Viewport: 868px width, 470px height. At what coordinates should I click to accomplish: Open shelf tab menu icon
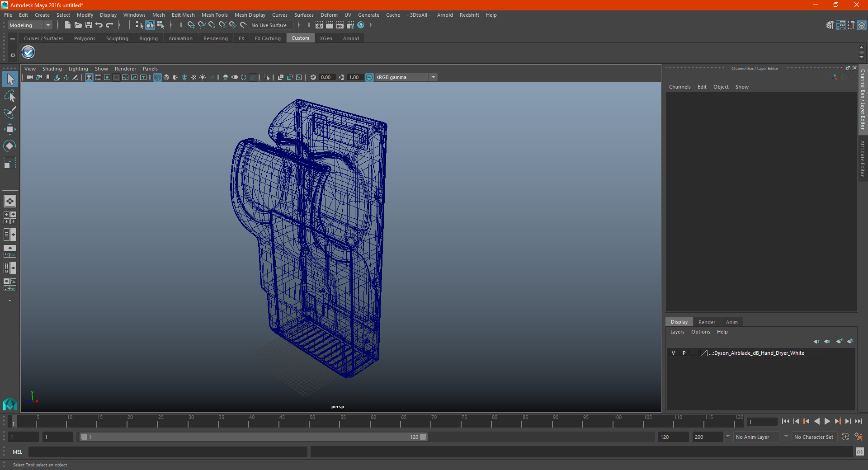(x=13, y=39)
